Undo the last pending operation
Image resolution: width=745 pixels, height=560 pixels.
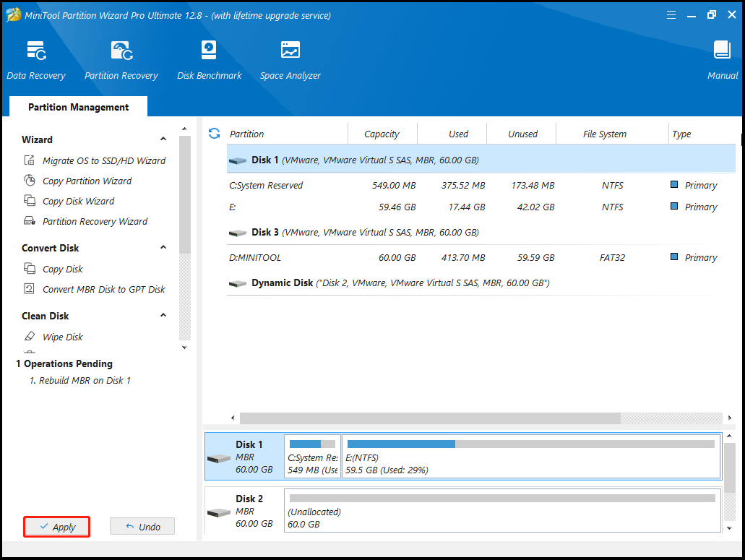tap(142, 527)
